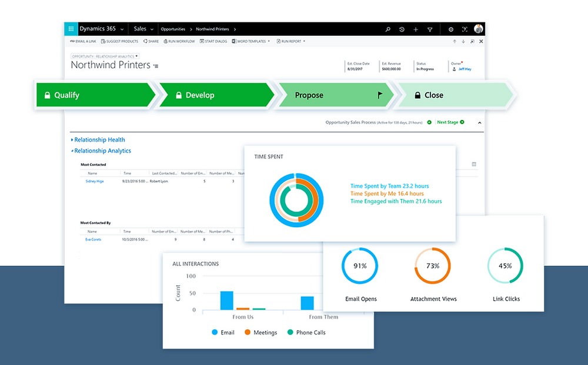Viewport: 588px width, 365px height.
Task: Go to next record down arrow
Action: click(x=463, y=41)
